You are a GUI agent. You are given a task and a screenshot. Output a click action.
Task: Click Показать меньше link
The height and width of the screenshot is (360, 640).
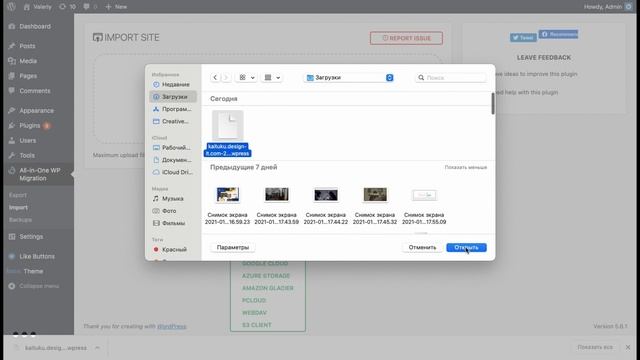(x=466, y=167)
